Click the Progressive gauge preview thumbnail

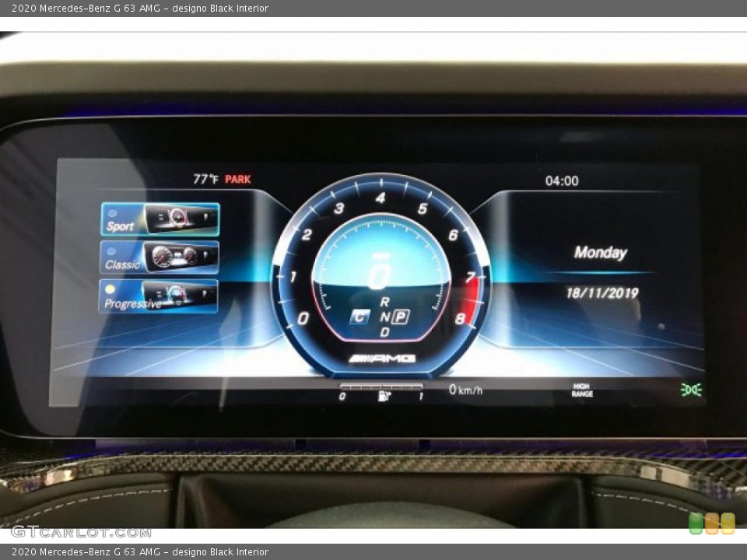click(x=180, y=296)
